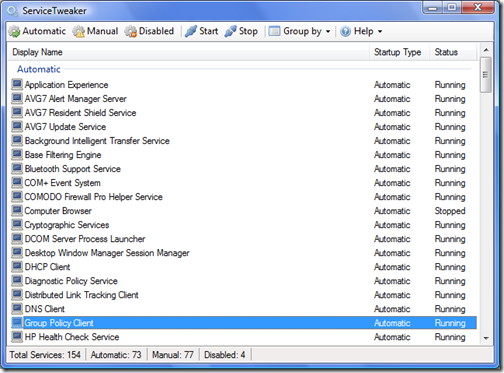Screen dimensions: 504x373
Task: Set service to Automatic startup
Action: pos(37,31)
